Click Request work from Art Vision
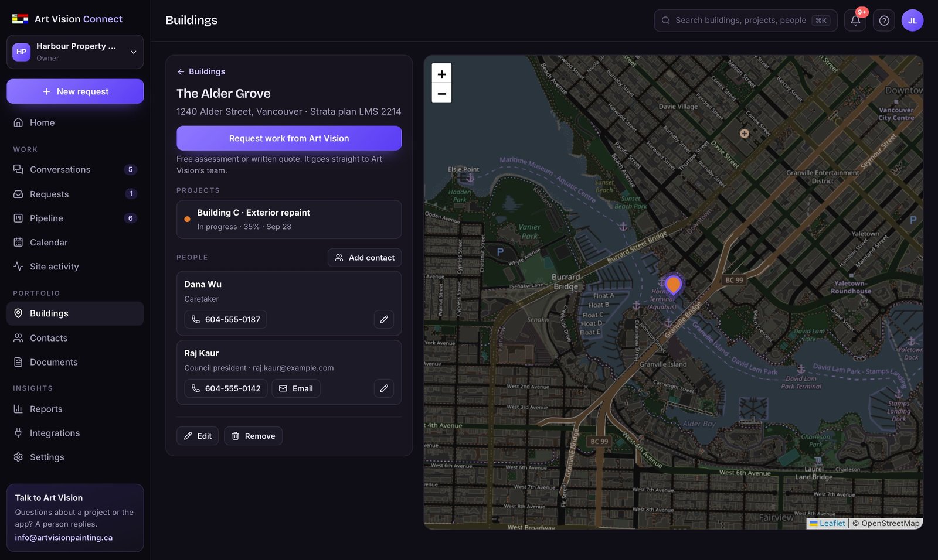Image resolution: width=938 pixels, height=560 pixels. coord(289,138)
